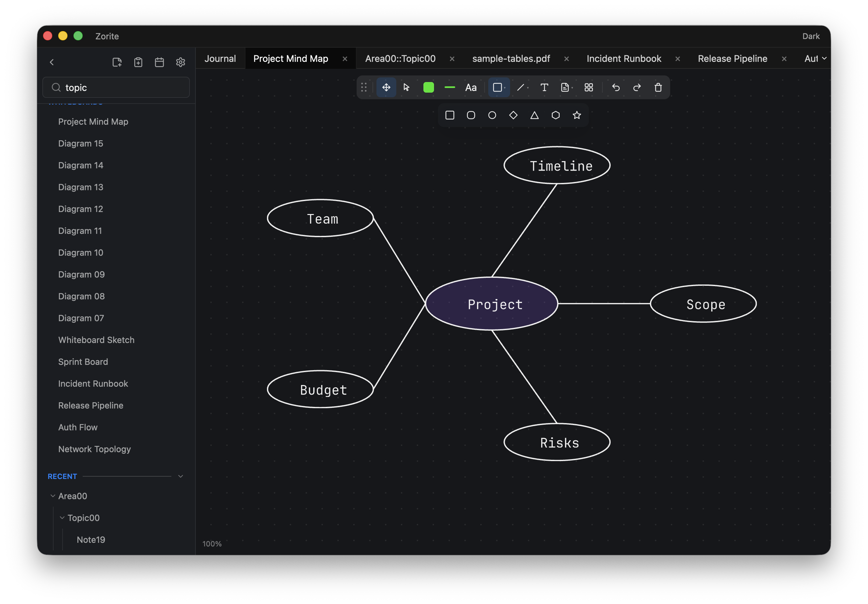Close the Project Mind Map tab
This screenshot has width=868, height=604.
pos(345,59)
